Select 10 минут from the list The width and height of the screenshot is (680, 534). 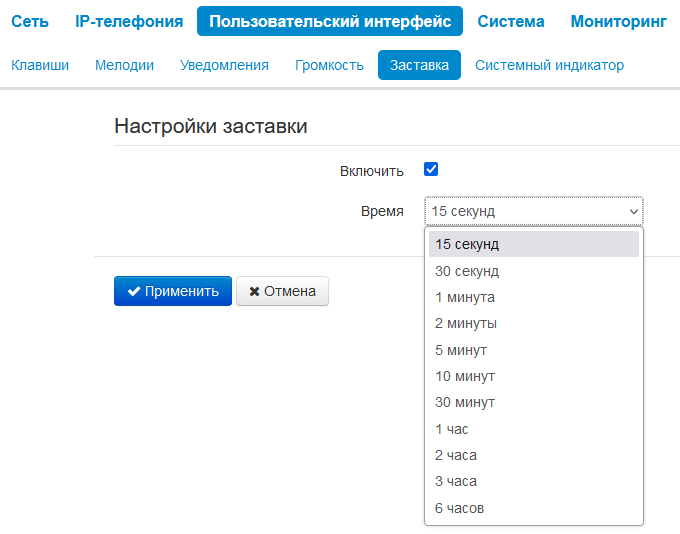point(465,376)
